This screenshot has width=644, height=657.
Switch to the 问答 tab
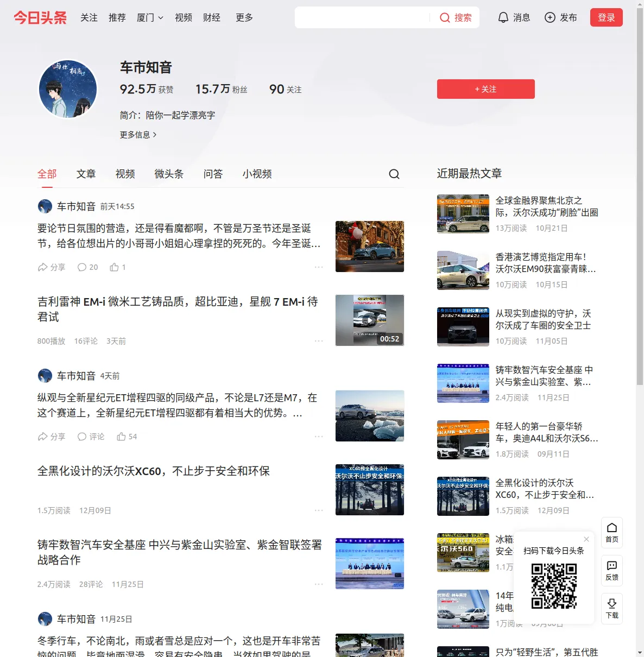pyautogui.click(x=213, y=174)
